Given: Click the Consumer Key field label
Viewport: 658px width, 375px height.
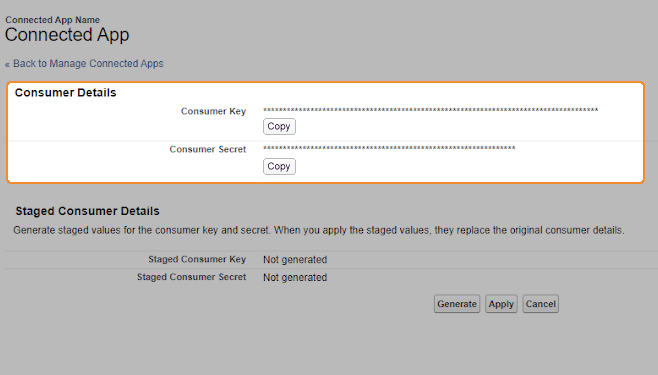Looking at the screenshot, I should [213, 111].
